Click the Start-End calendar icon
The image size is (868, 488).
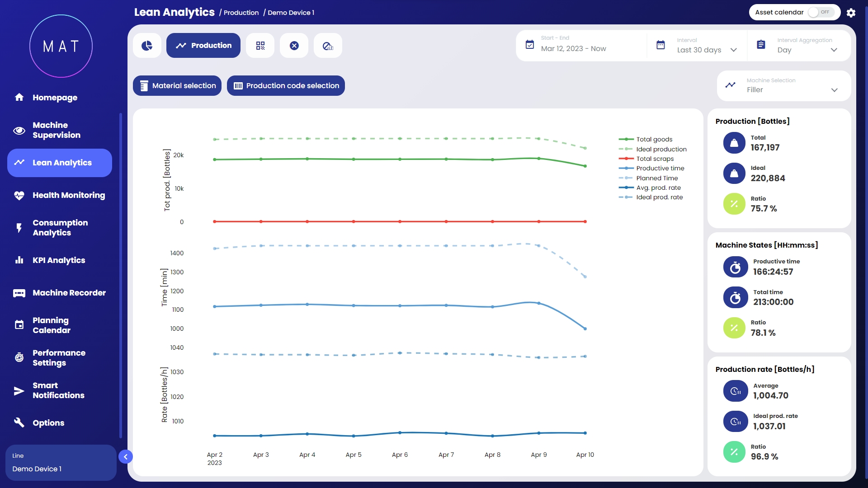coord(530,45)
